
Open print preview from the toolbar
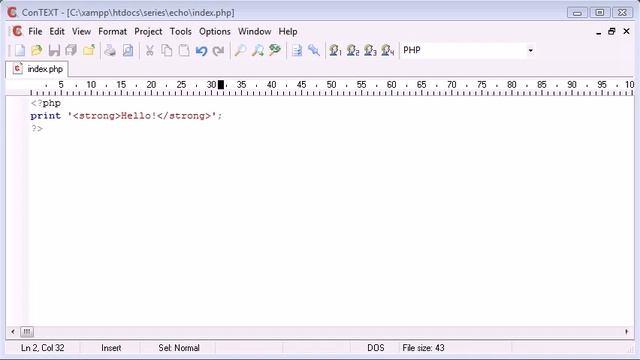(128, 51)
